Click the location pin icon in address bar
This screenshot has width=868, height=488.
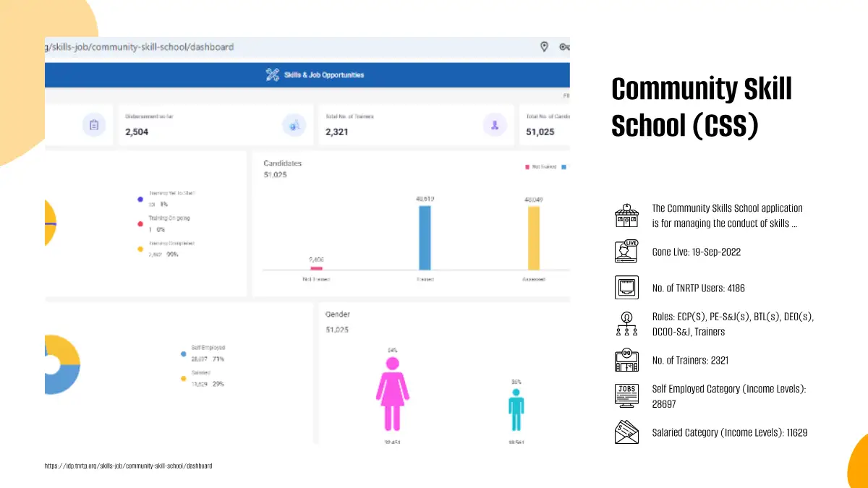tap(544, 47)
